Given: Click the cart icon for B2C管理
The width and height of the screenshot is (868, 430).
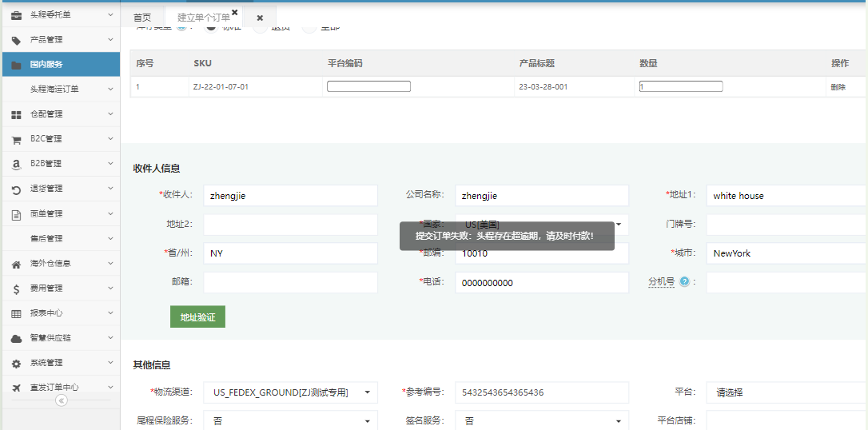Looking at the screenshot, I should 17,139.
